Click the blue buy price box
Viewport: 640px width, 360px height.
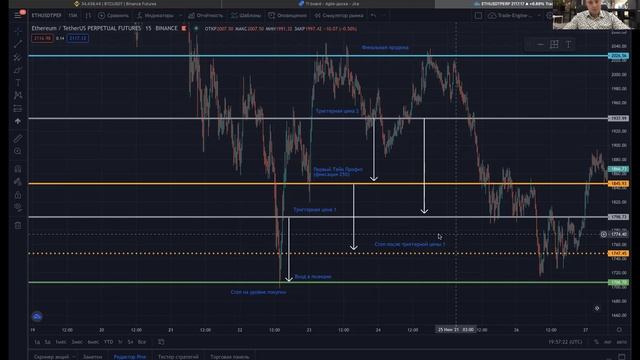pyautogui.click(x=78, y=38)
